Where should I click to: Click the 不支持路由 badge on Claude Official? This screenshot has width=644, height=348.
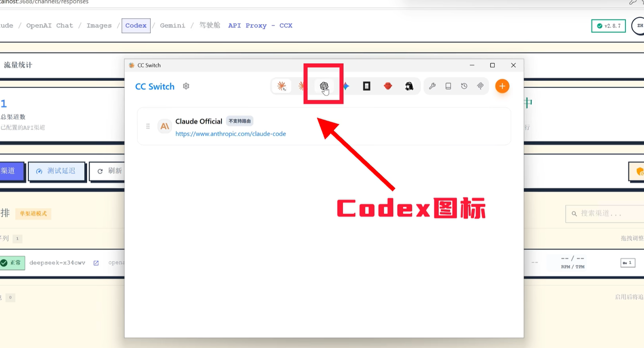pyautogui.click(x=240, y=121)
